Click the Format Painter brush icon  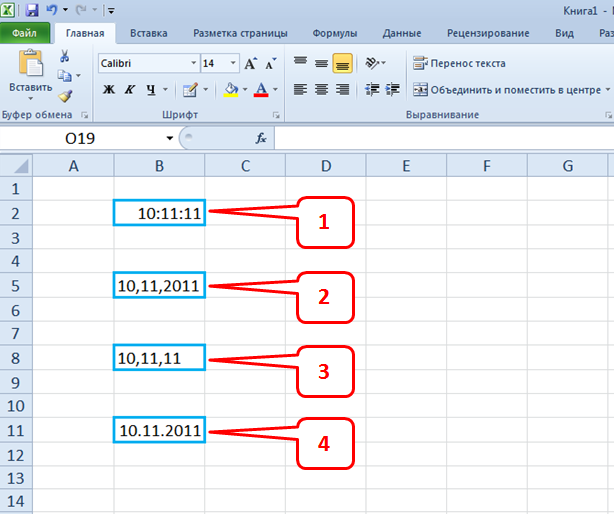pyautogui.click(x=65, y=96)
